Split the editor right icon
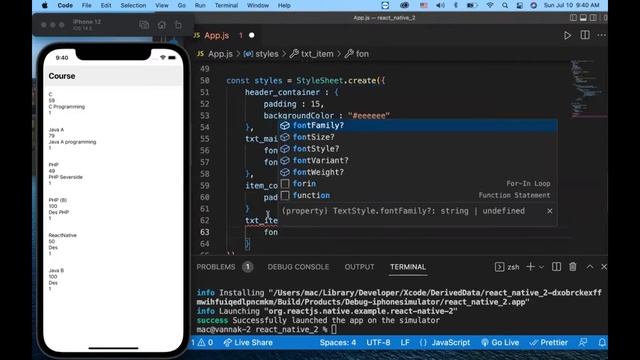Screen dimensions: 640x360 pyautogui.click(x=585, y=35)
